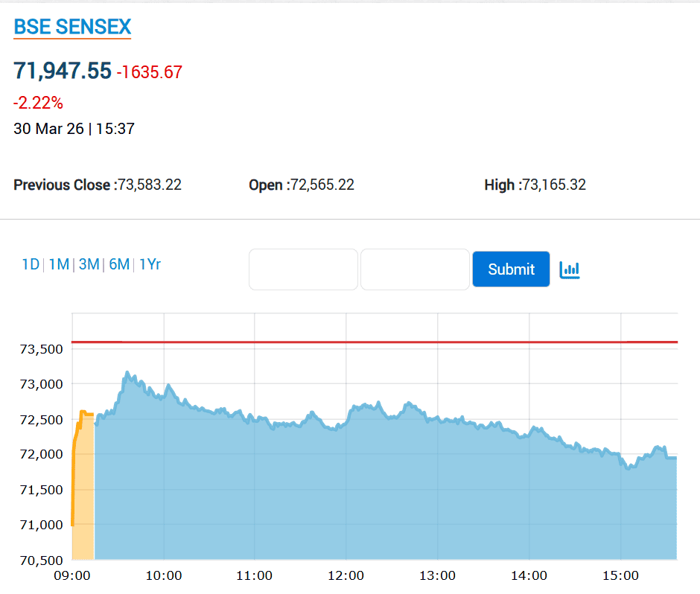Select the 3M time range
Image resolution: width=700 pixels, height=594 pixels.
(89, 264)
